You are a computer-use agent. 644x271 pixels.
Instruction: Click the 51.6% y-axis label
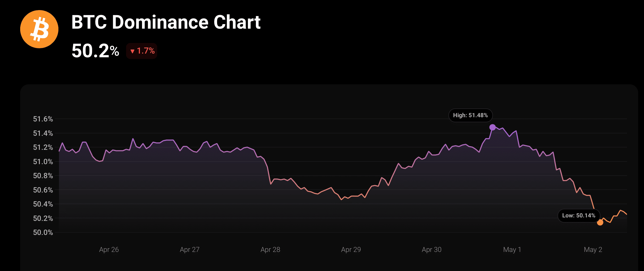[x=43, y=119]
